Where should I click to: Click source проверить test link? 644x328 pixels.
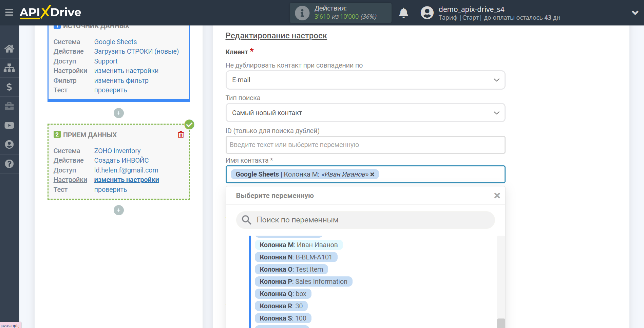(x=111, y=90)
